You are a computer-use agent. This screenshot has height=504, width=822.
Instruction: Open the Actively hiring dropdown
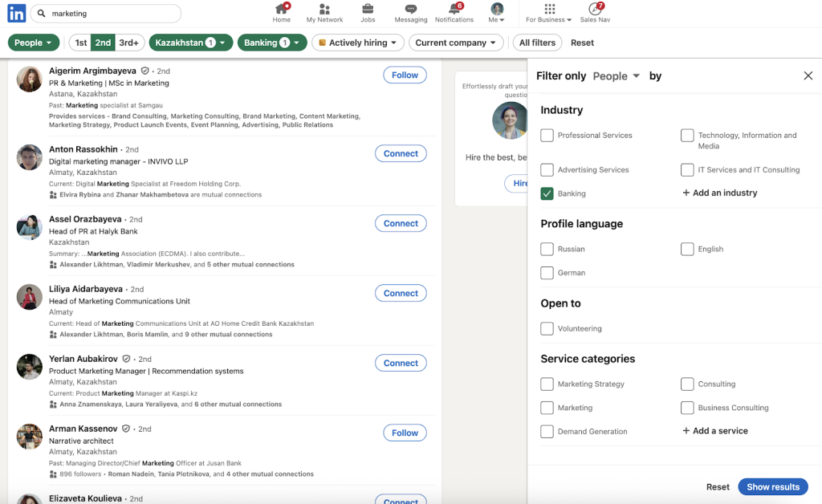(357, 43)
